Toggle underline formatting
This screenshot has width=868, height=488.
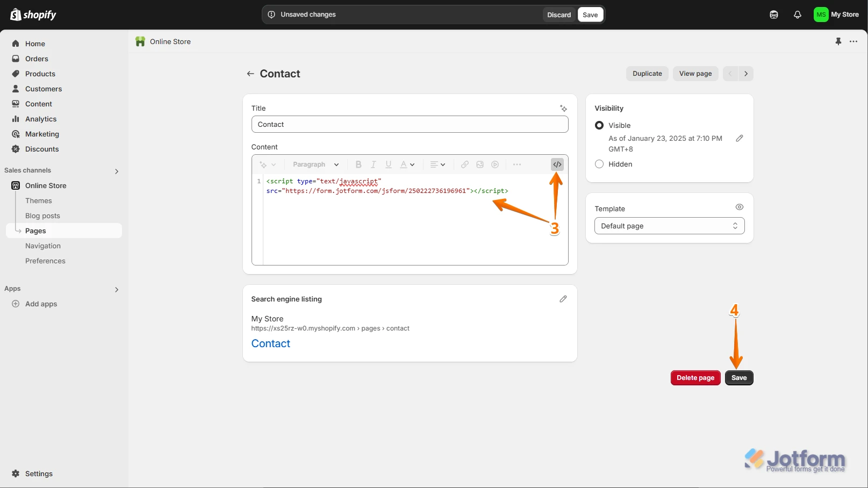pos(388,164)
